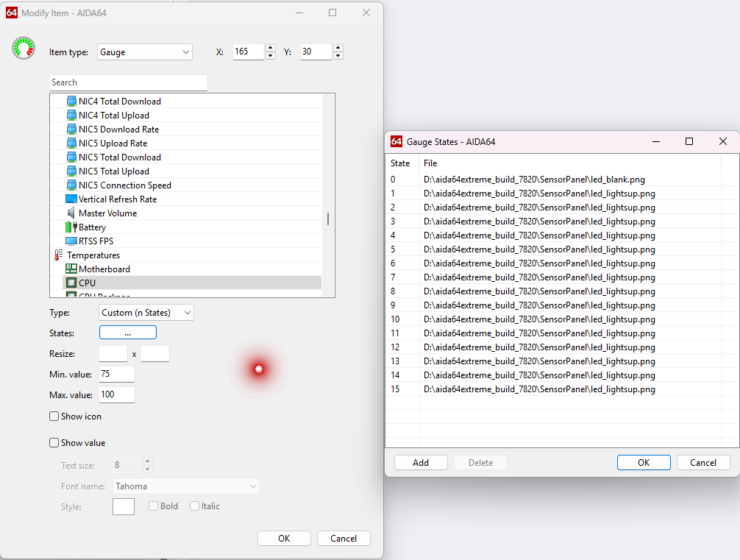Click the States browse (...) button
The width and height of the screenshot is (740, 560).
pos(128,333)
